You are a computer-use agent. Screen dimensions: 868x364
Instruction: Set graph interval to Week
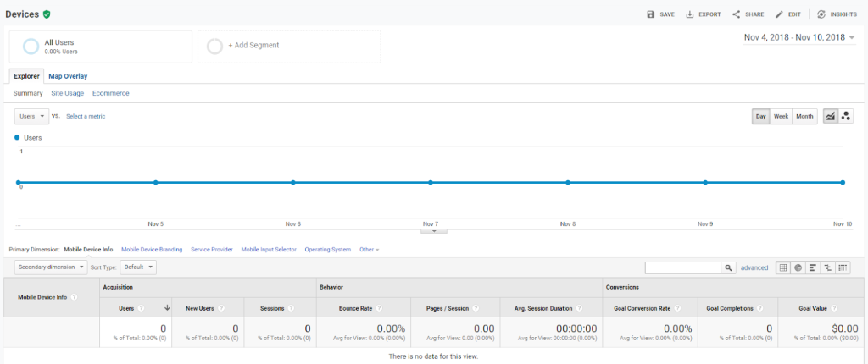(781, 116)
